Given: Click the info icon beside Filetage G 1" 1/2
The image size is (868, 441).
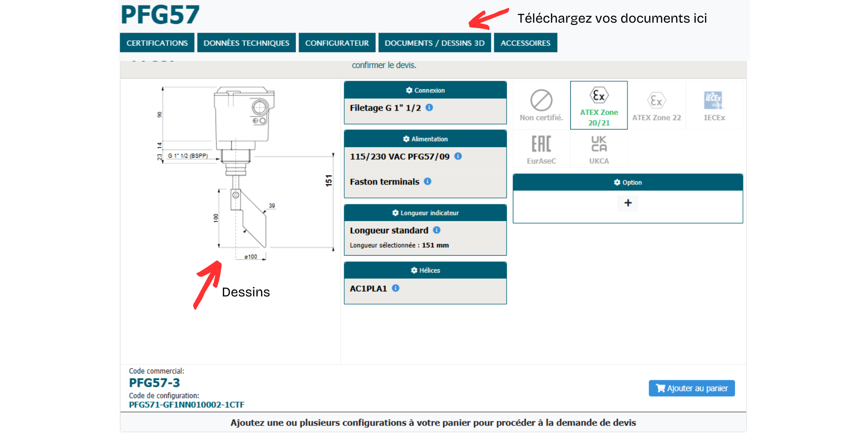Looking at the screenshot, I should tap(429, 107).
